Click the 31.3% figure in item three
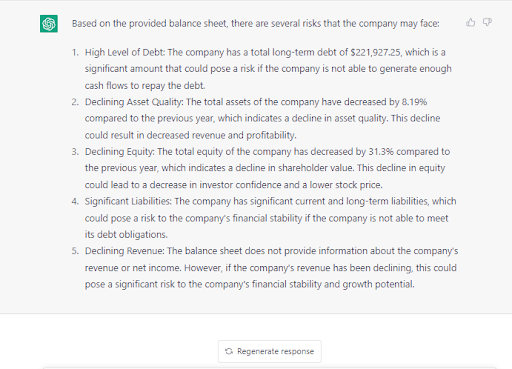Viewport: 512px width, 369px height. 381,152
